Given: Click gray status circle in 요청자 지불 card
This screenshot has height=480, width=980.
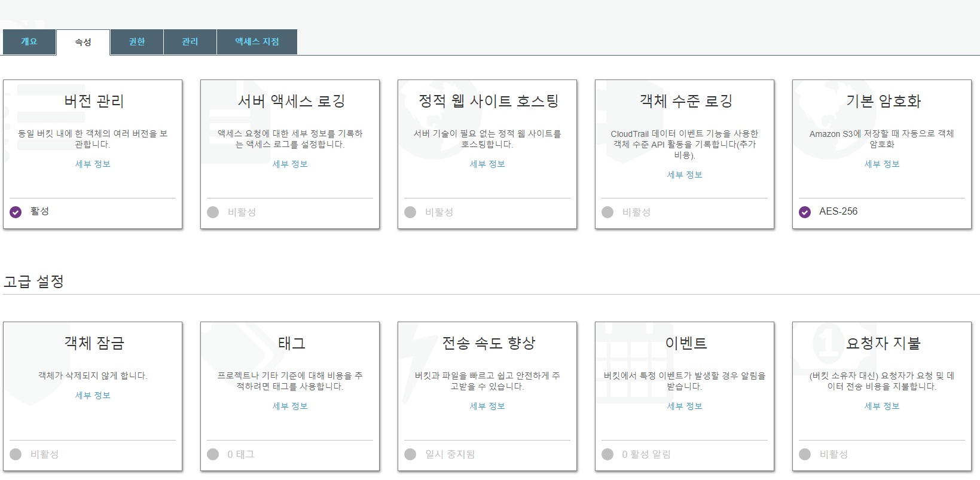Looking at the screenshot, I should [x=805, y=454].
